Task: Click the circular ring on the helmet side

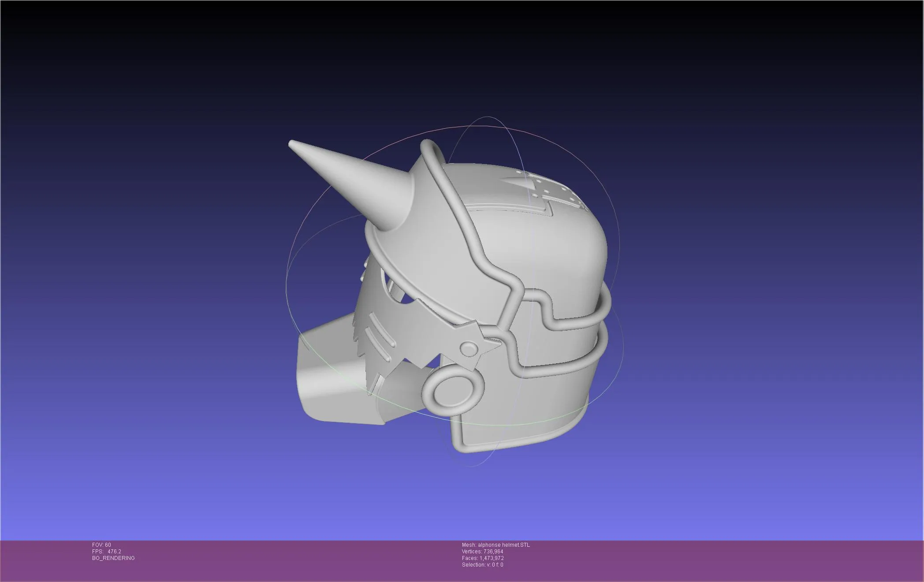Action: (453, 390)
